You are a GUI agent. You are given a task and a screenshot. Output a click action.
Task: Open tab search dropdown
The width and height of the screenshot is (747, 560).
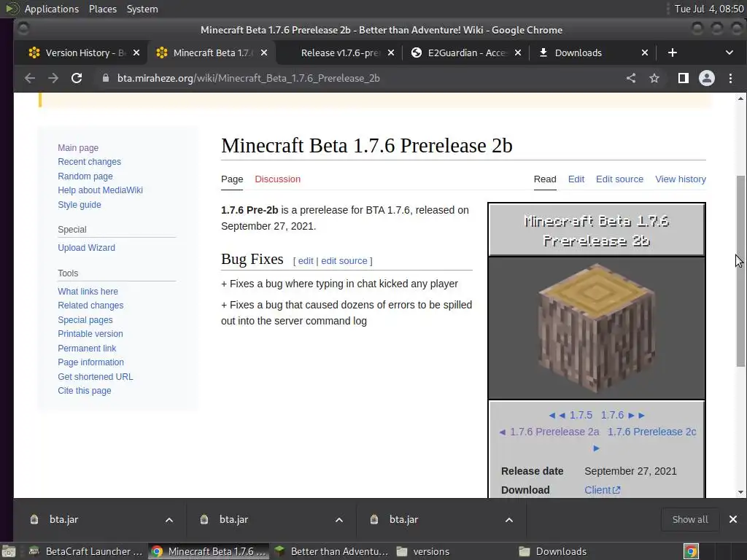[x=729, y=52]
